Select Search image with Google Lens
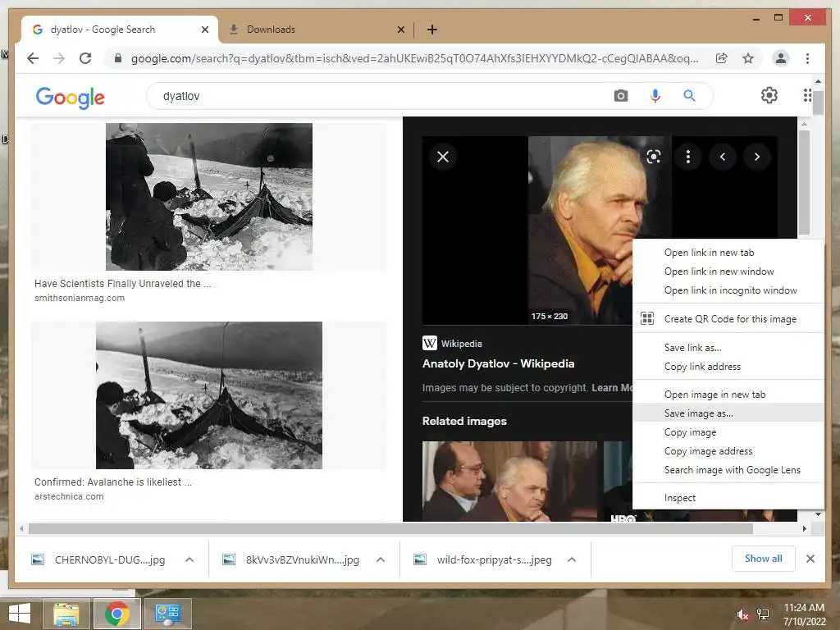Screen dimensions: 840x630 pos(728,470)
